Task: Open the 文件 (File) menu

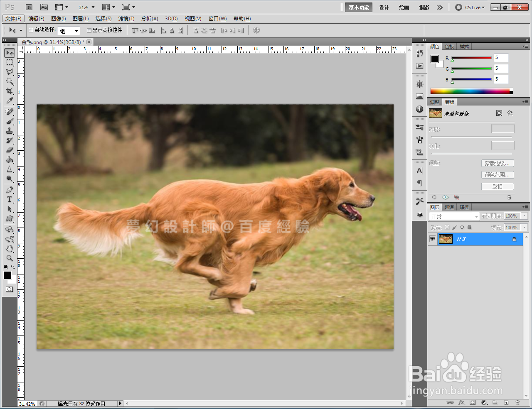Action: (x=13, y=19)
